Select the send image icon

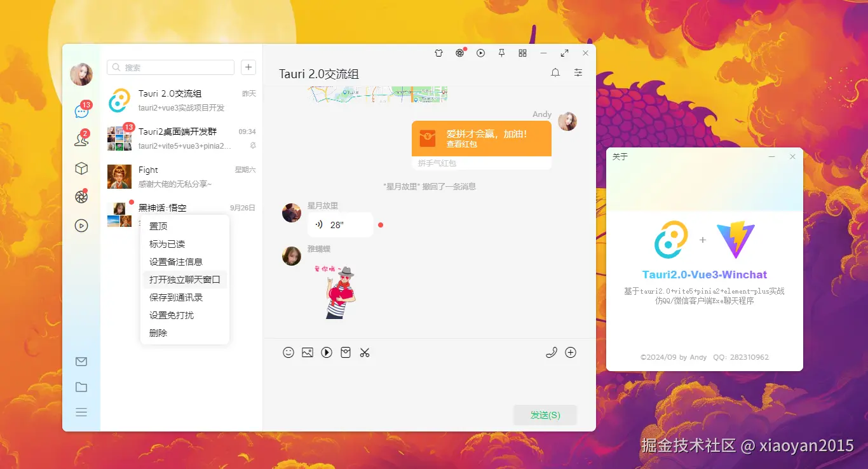[x=307, y=352]
